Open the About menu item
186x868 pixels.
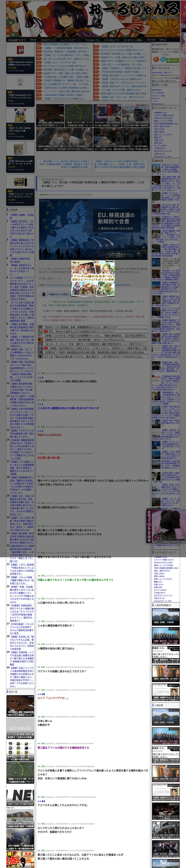pos(33,40)
